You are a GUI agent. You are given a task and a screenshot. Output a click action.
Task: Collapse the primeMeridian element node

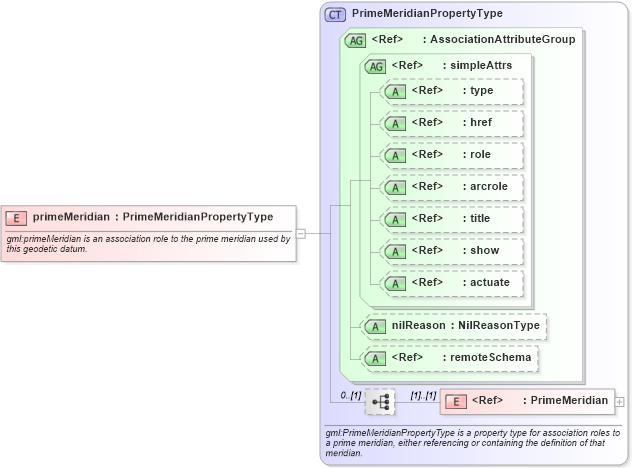click(301, 233)
